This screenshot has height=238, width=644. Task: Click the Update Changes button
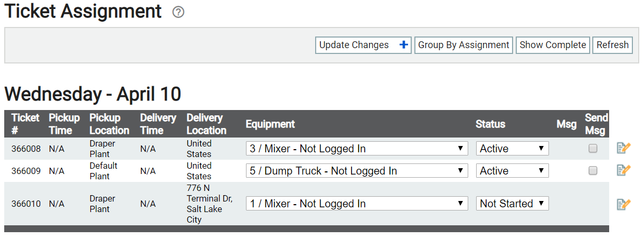(x=364, y=45)
